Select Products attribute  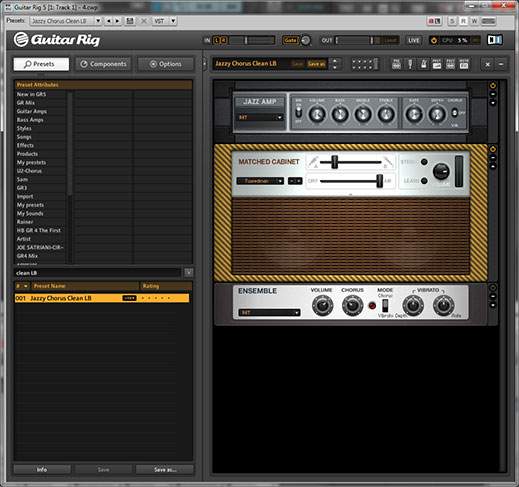coord(27,154)
